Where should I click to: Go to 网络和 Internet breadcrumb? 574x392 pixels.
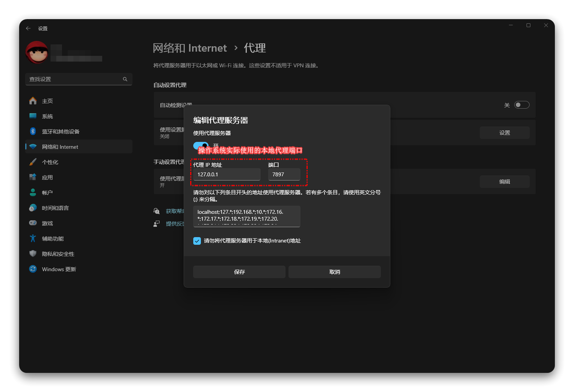coord(190,48)
